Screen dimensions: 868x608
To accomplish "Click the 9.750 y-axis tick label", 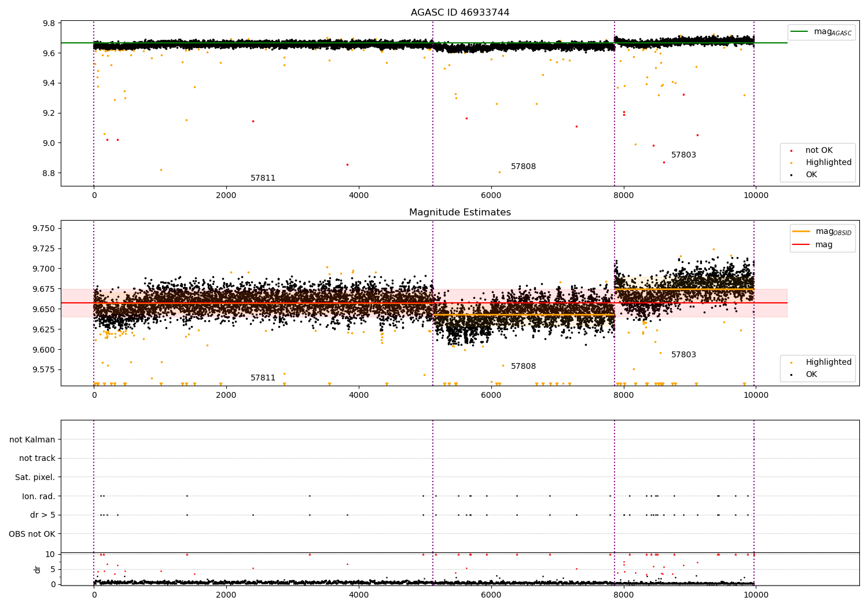I will pyautogui.click(x=44, y=229).
